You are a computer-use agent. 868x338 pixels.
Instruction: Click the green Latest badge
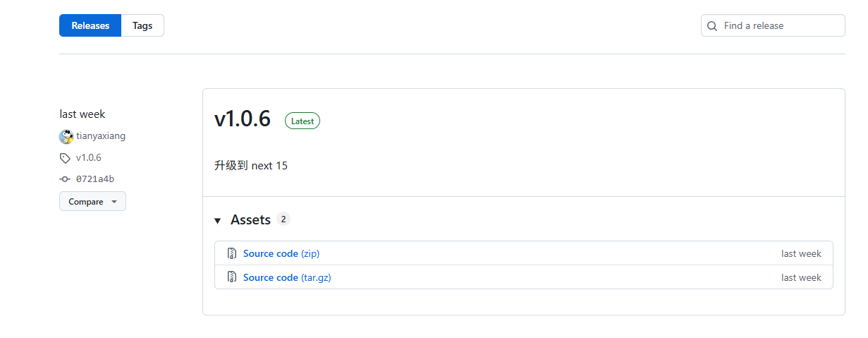pyautogui.click(x=302, y=121)
